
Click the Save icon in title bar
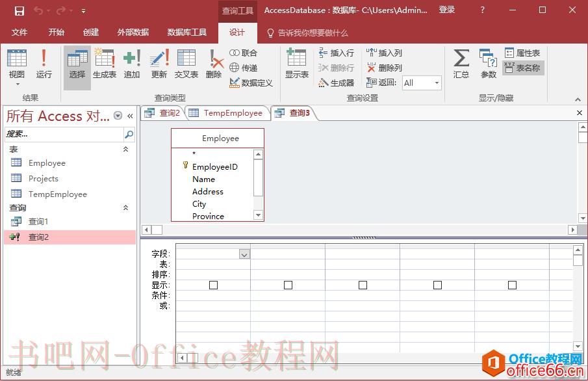[x=19, y=11]
